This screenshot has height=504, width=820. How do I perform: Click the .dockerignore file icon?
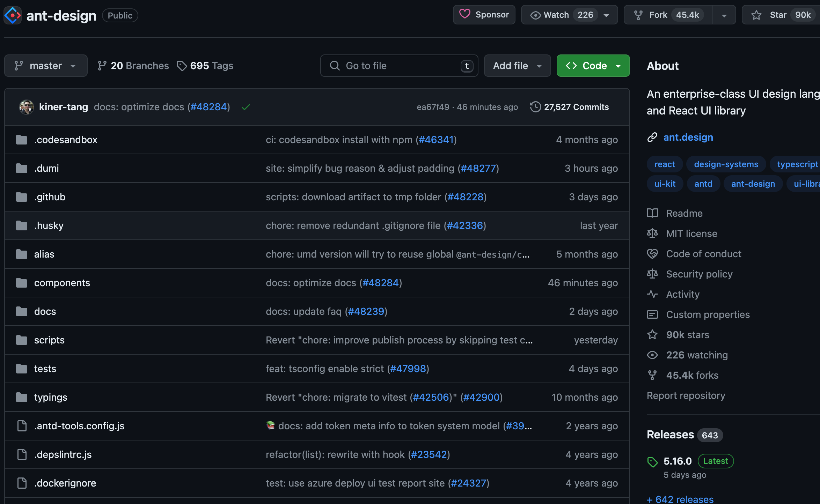tap(22, 483)
